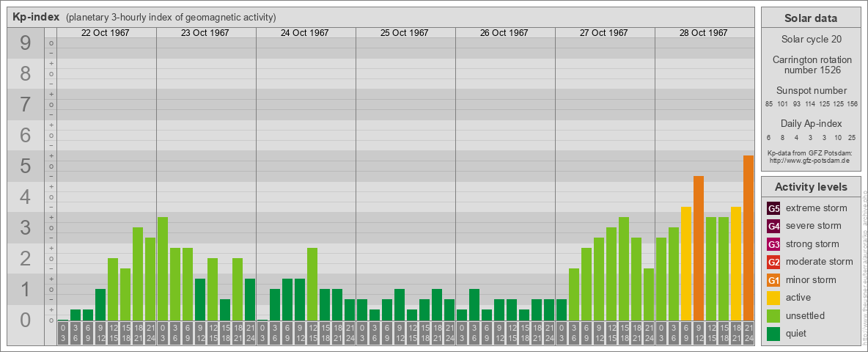Select the 27 Oct 1967 date header

[x=603, y=33]
